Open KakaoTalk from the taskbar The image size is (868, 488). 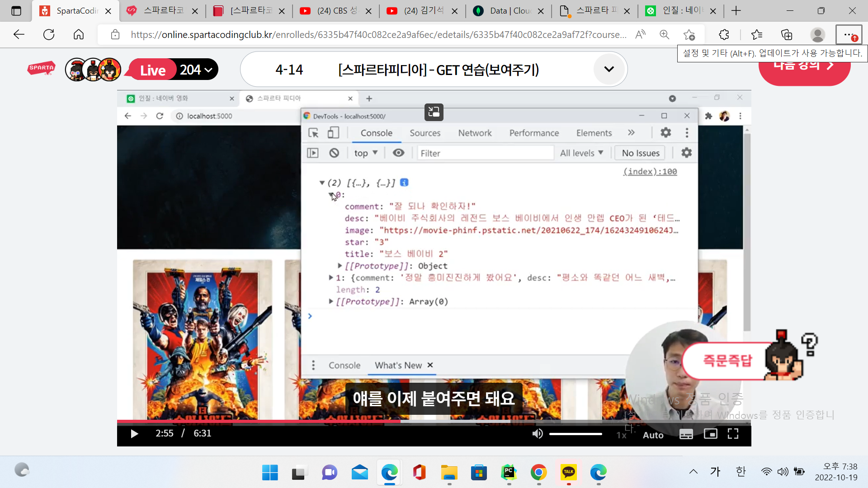tap(568, 473)
